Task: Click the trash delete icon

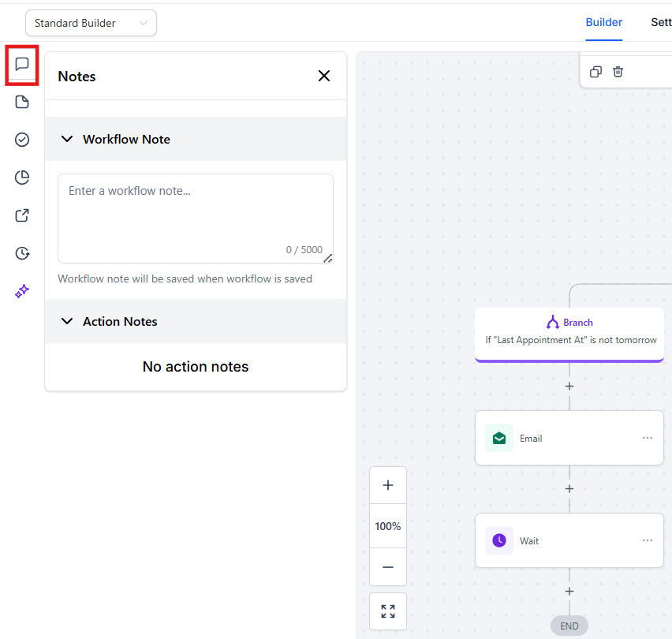Action: click(x=618, y=72)
